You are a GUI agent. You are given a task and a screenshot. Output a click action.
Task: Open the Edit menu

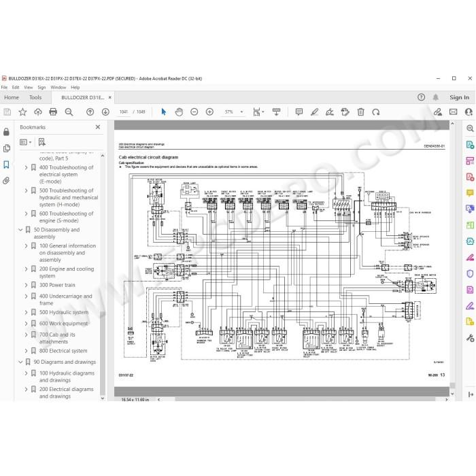[16, 88]
